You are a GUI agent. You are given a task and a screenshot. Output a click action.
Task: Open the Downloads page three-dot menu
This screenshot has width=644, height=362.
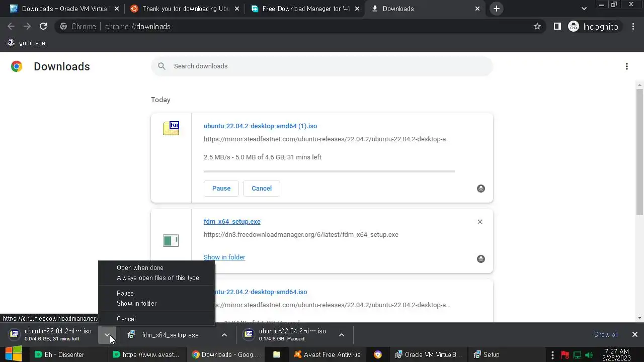point(626,66)
